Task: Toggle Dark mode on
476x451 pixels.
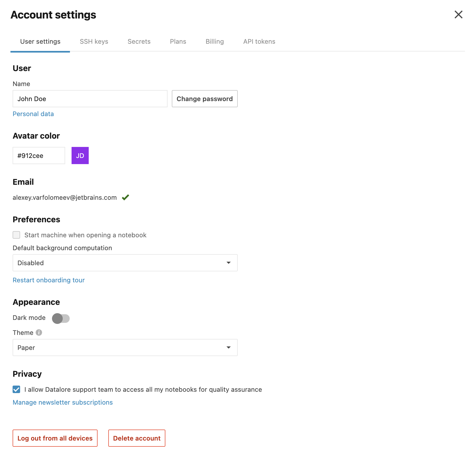Action: (61, 318)
